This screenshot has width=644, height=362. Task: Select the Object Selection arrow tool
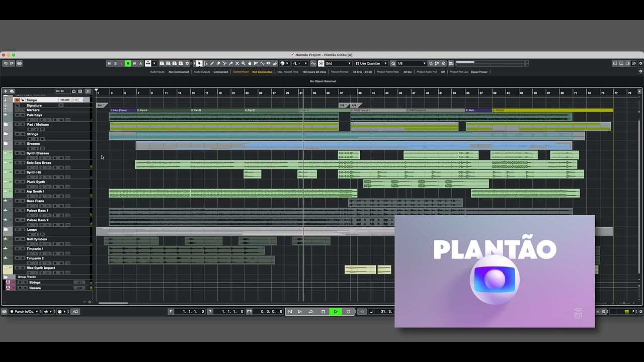(x=199, y=63)
